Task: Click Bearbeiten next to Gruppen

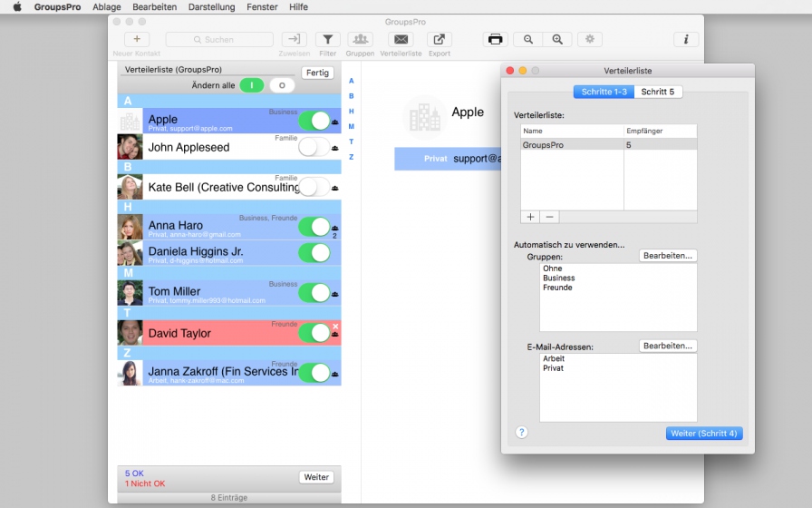Action: point(668,256)
